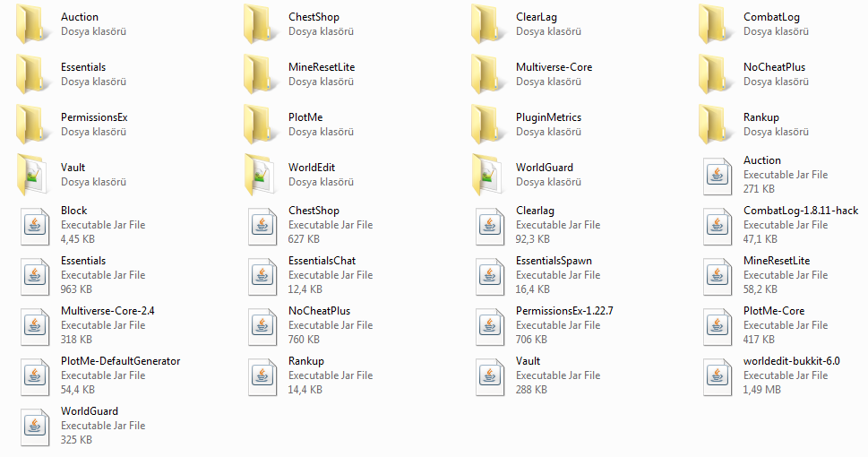This screenshot has width=868, height=457.
Task: Click the '92,3 KB' size text
Action: pos(533,239)
